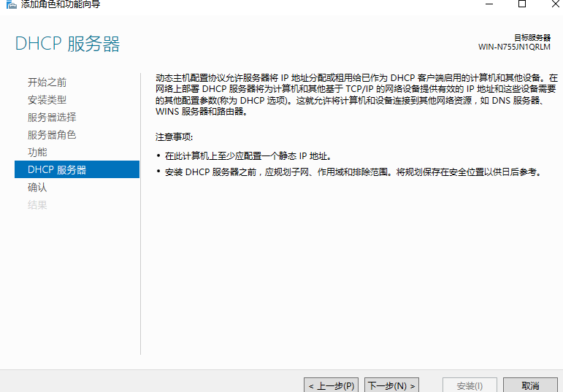Go to 开始之前 step

(47, 82)
